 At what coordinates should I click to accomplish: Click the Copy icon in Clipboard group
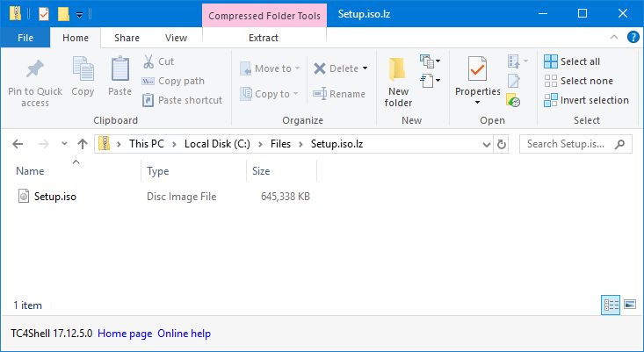coord(83,69)
